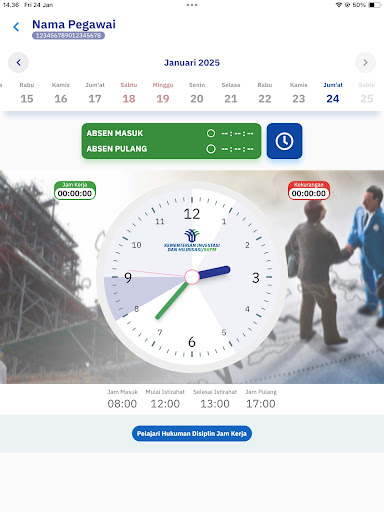Viewport: 384px width, 512px height.
Task: Tap the three-dot multitasking indicator at top
Action: [192, 5]
